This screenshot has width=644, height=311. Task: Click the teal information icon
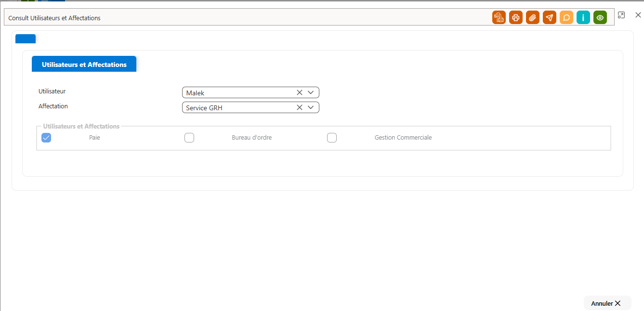(x=583, y=18)
